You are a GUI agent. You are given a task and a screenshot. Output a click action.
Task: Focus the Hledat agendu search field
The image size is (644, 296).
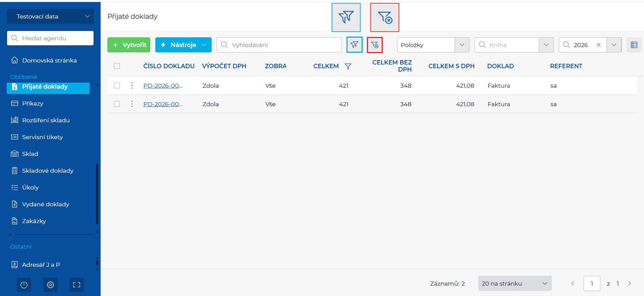coord(50,38)
